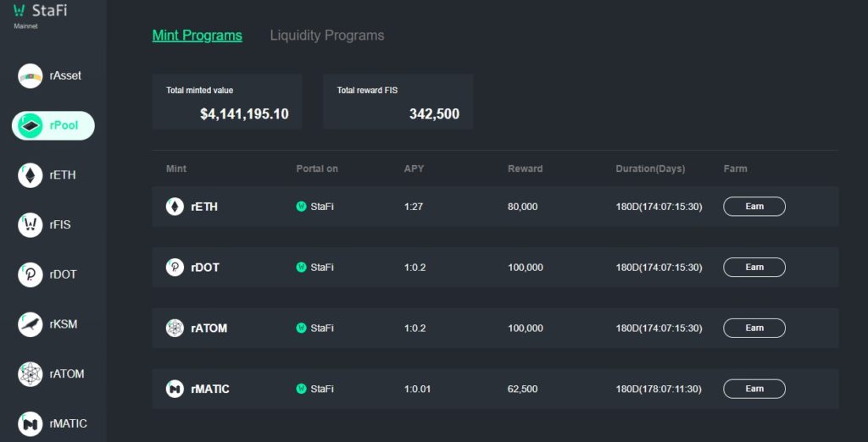Click rATOM name in mint table

click(209, 329)
